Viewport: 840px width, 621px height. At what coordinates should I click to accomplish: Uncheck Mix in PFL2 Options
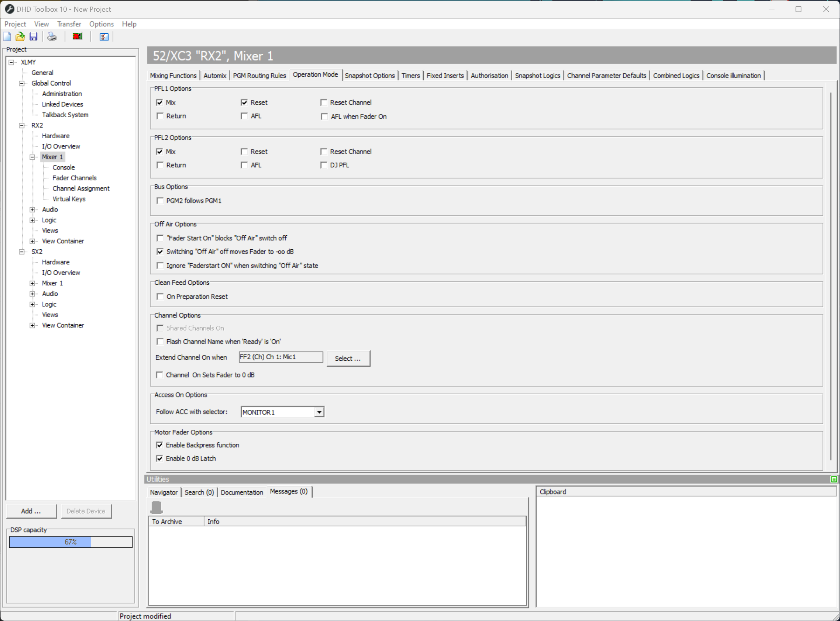coord(160,151)
